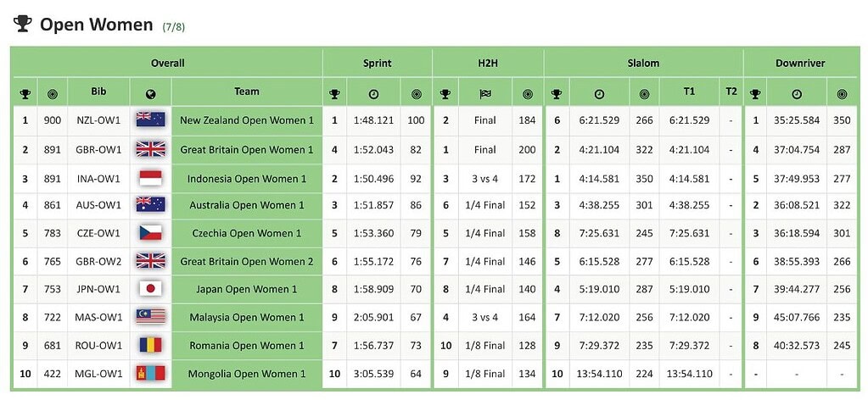This screenshot has height=400, width=868.
Task: Click the Sprint points target icon
Action: pos(416,94)
